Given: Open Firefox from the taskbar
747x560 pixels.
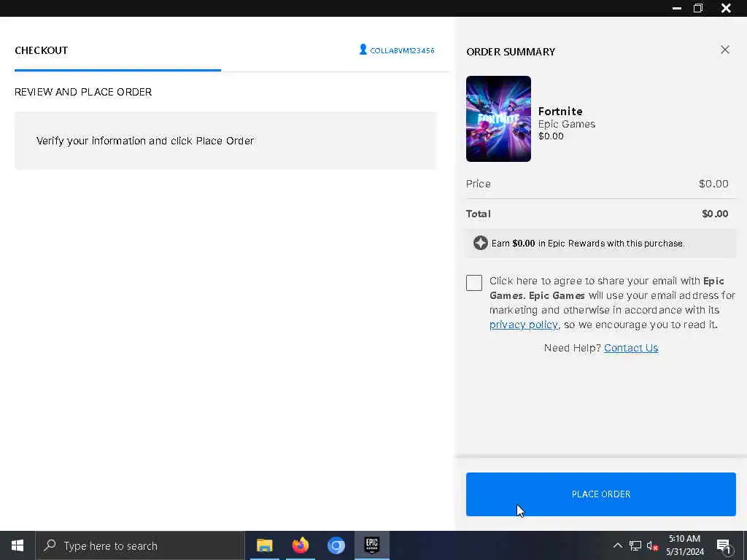Looking at the screenshot, I should [x=300, y=545].
